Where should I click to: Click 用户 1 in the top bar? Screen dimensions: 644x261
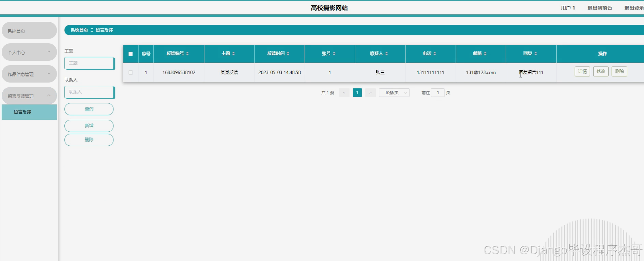coord(568,8)
